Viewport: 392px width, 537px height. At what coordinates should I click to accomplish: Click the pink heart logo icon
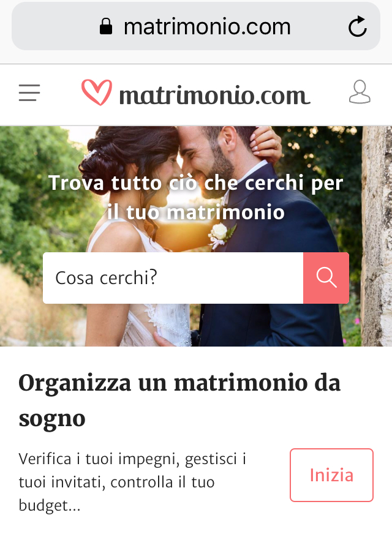[97, 92]
